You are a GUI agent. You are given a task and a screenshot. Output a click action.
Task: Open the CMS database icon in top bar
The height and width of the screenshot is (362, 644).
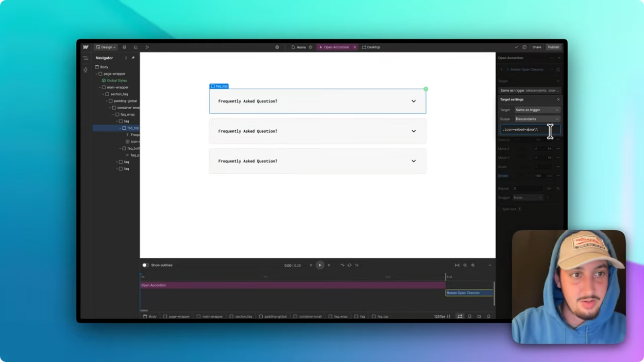pyautogui.click(x=124, y=47)
